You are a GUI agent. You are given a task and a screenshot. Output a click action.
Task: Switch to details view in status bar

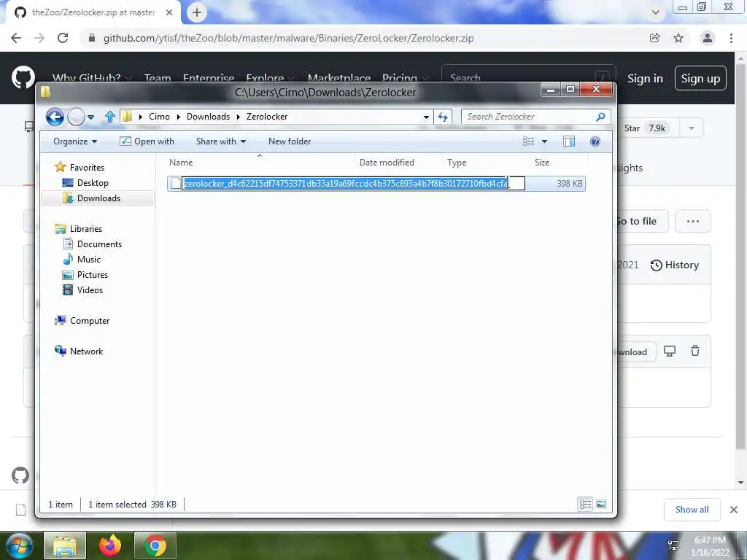click(x=586, y=504)
